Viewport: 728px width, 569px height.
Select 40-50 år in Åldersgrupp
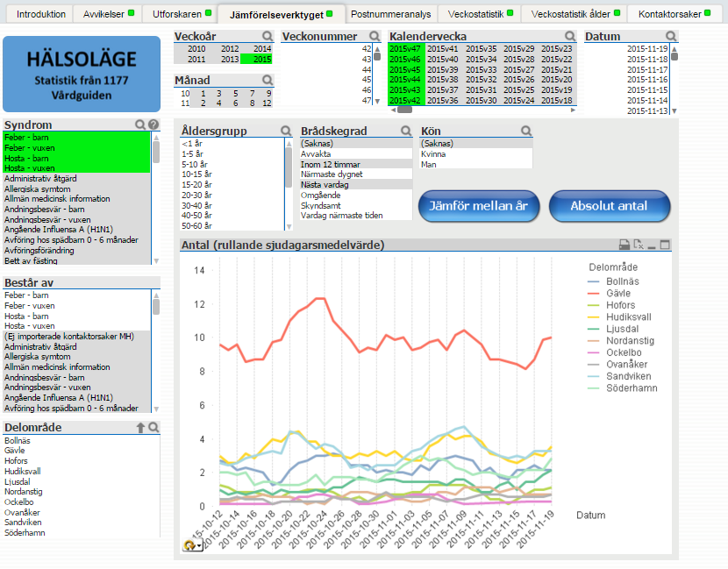[x=232, y=216]
